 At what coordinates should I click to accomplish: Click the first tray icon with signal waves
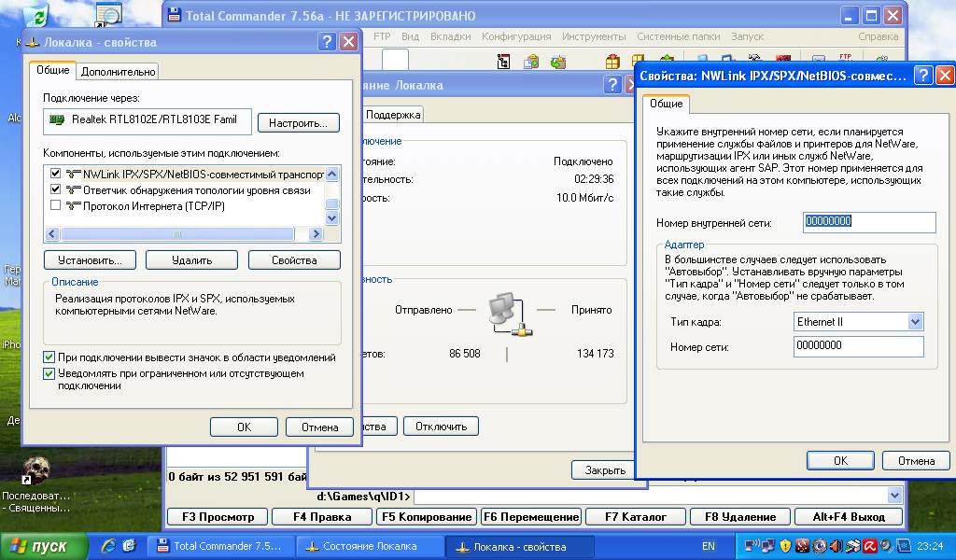tap(752, 546)
